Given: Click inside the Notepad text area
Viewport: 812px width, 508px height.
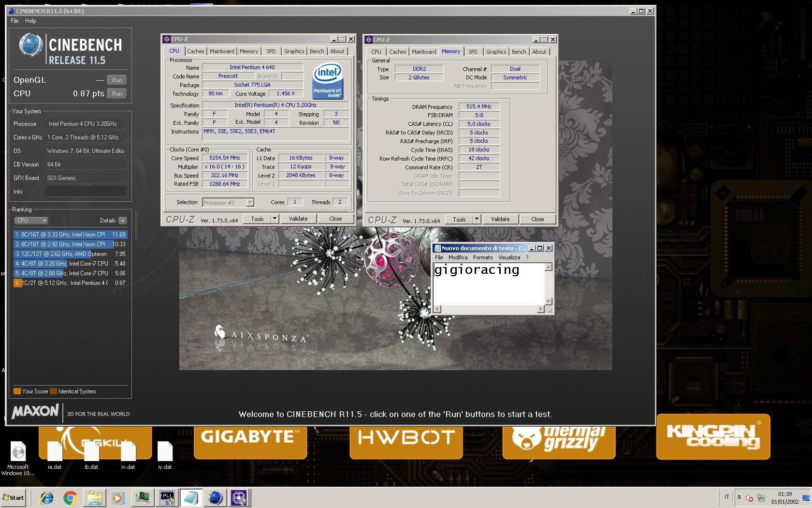Looking at the screenshot, I should coord(489,284).
